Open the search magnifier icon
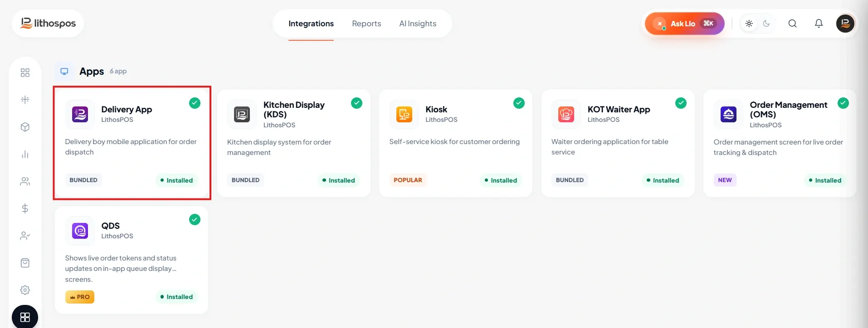Screen dimensions: 868x328 (792, 24)
